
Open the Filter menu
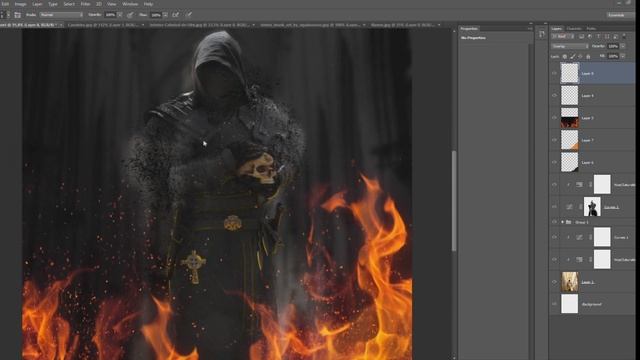pyautogui.click(x=85, y=4)
